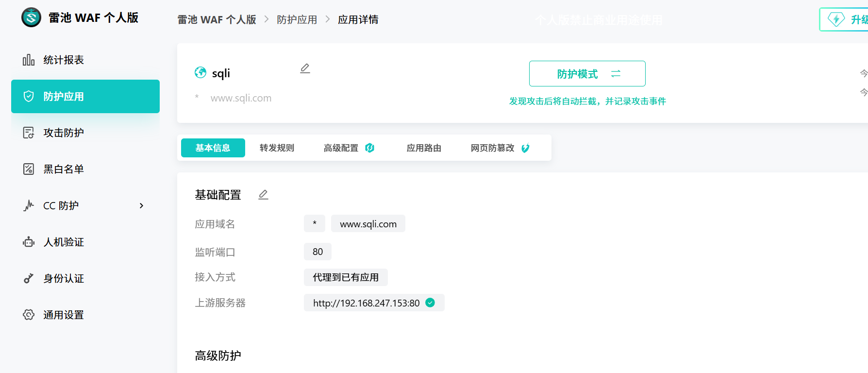The height and width of the screenshot is (373, 868).
Task: Click the 防护应用 breadcrumb link
Action: pyautogui.click(x=297, y=19)
